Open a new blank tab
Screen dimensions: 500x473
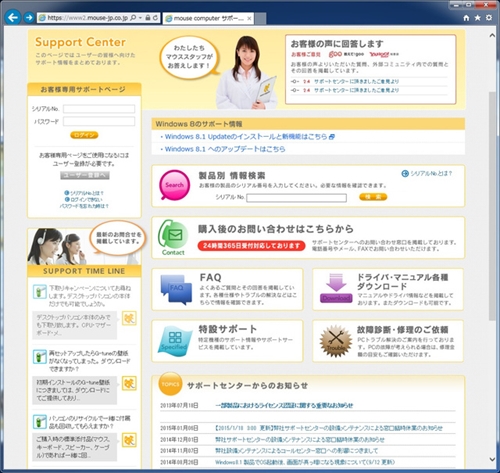[x=260, y=18]
